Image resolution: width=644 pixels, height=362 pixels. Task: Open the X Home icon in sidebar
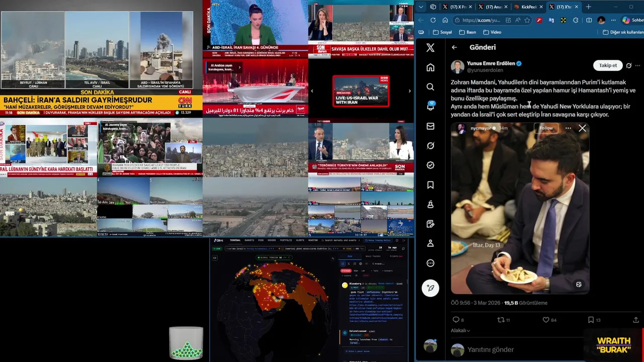click(430, 67)
